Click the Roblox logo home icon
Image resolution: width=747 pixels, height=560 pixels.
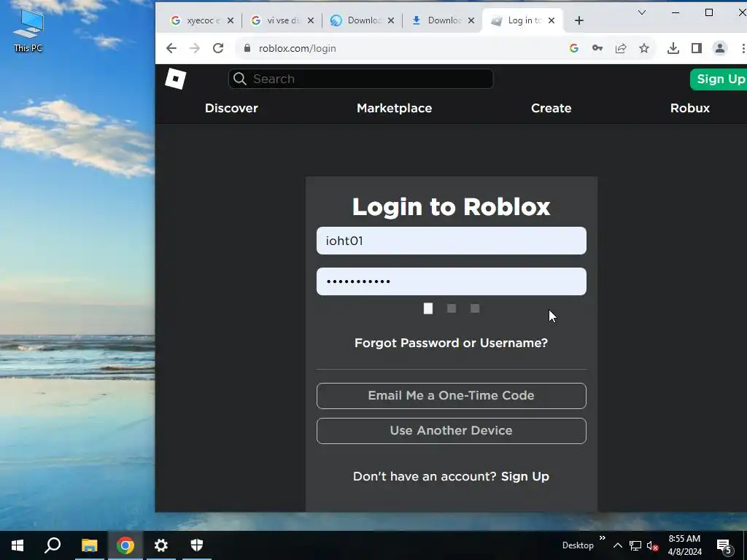pyautogui.click(x=175, y=79)
